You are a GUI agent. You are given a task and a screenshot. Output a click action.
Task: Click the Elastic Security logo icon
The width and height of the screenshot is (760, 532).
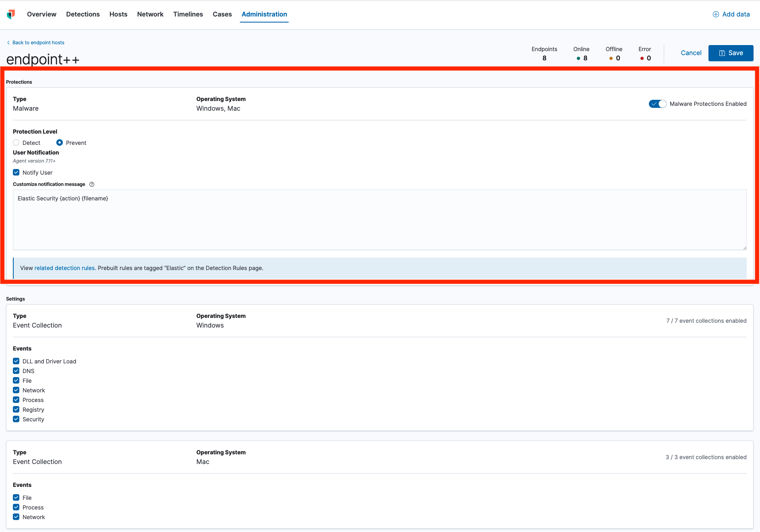click(x=11, y=14)
